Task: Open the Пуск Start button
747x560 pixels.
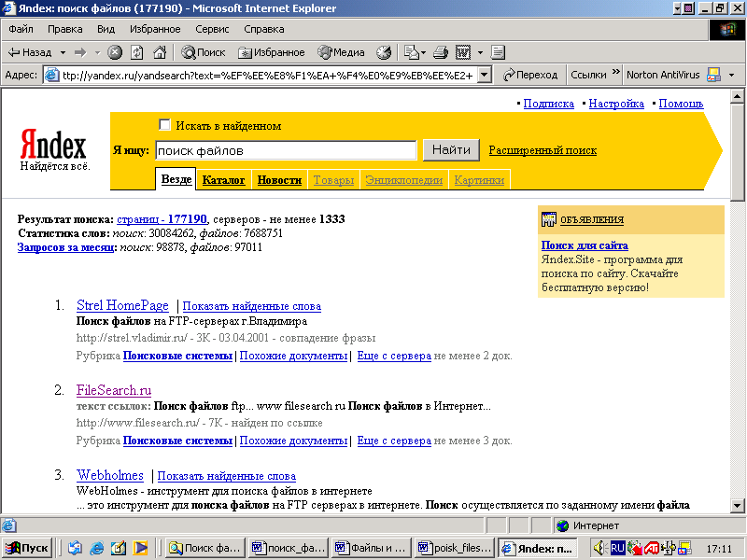Action: point(28,548)
